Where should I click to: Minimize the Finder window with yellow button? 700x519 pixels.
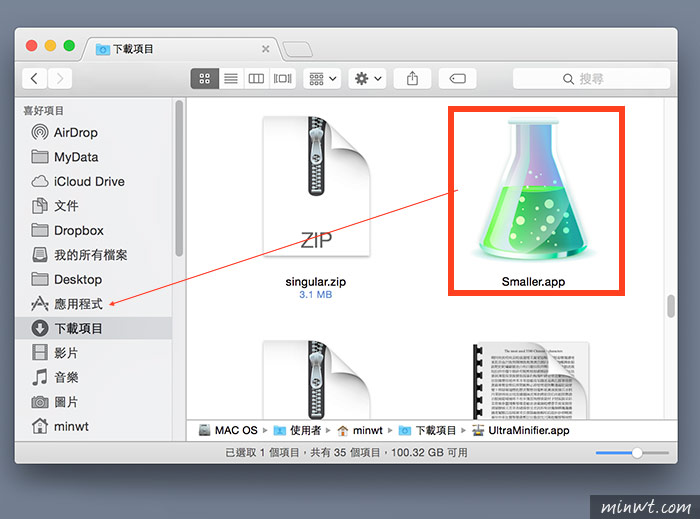tap(50, 46)
